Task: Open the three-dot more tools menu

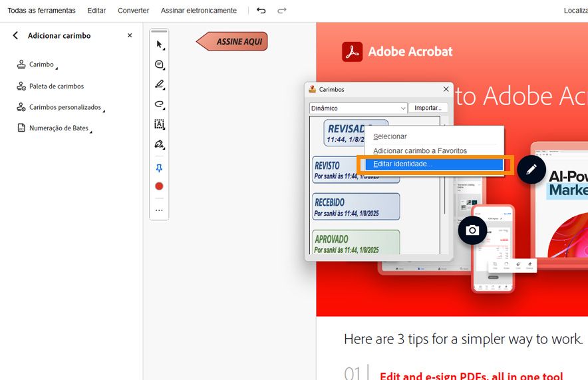Action: (159, 210)
